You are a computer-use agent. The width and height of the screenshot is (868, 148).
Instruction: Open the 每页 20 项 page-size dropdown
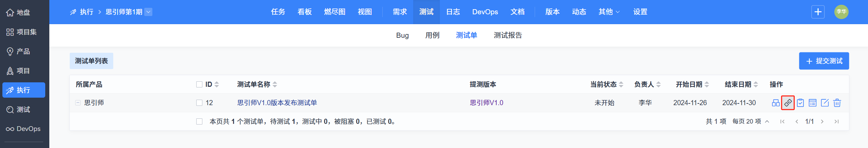coord(751,121)
